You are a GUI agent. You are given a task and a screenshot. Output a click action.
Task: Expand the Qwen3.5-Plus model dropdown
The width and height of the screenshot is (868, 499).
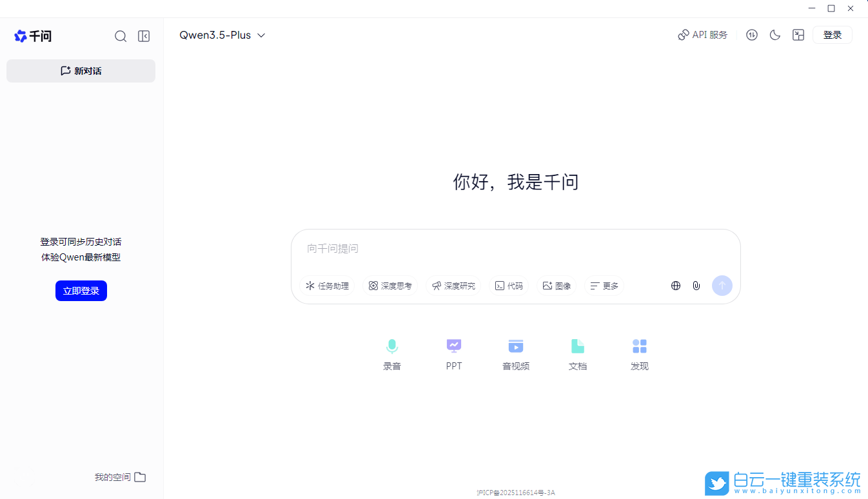coord(222,35)
